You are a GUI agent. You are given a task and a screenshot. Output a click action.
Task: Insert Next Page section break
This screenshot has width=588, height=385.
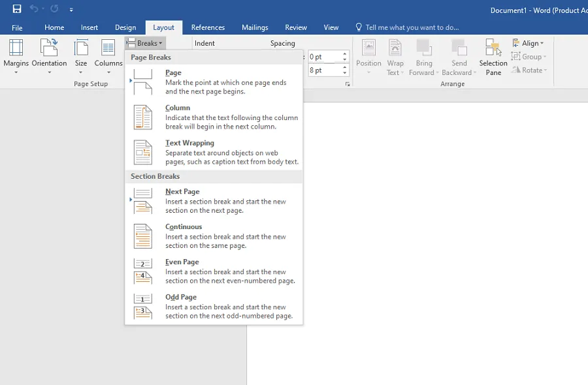pos(214,201)
